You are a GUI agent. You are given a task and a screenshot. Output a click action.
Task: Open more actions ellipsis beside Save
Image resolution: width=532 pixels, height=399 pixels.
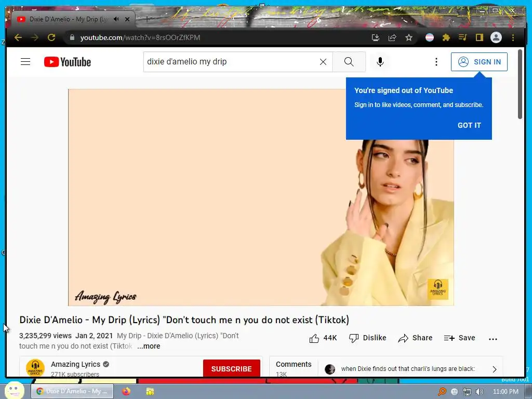pos(493,339)
